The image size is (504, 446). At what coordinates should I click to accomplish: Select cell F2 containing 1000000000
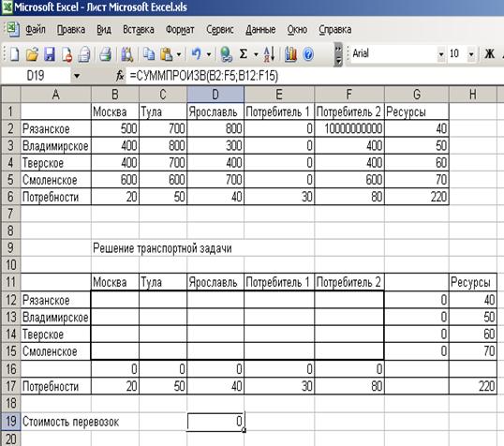[349, 128]
